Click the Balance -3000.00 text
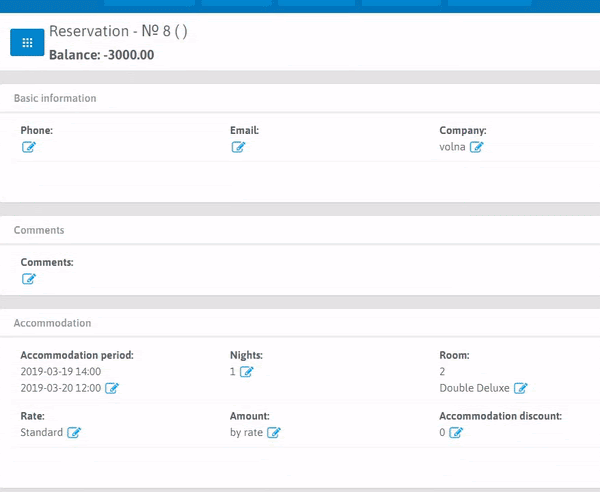This screenshot has height=492, width=600. coord(101,55)
